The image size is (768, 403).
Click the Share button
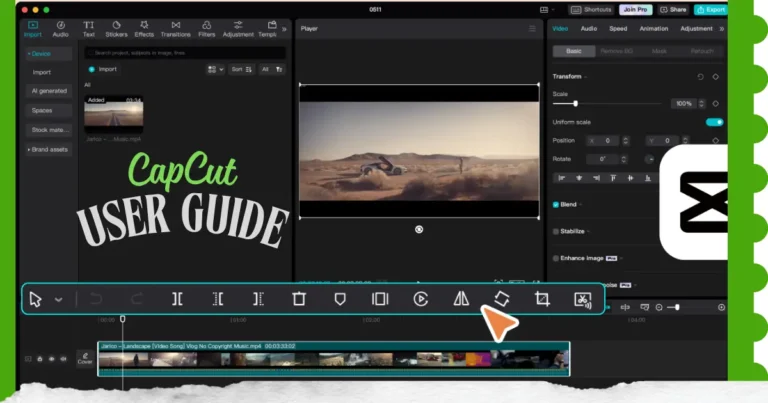pyautogui.click(x=672, y=10)
